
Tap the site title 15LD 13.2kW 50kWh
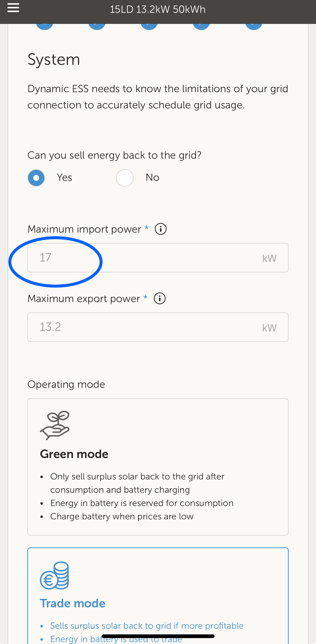point(158,10)
